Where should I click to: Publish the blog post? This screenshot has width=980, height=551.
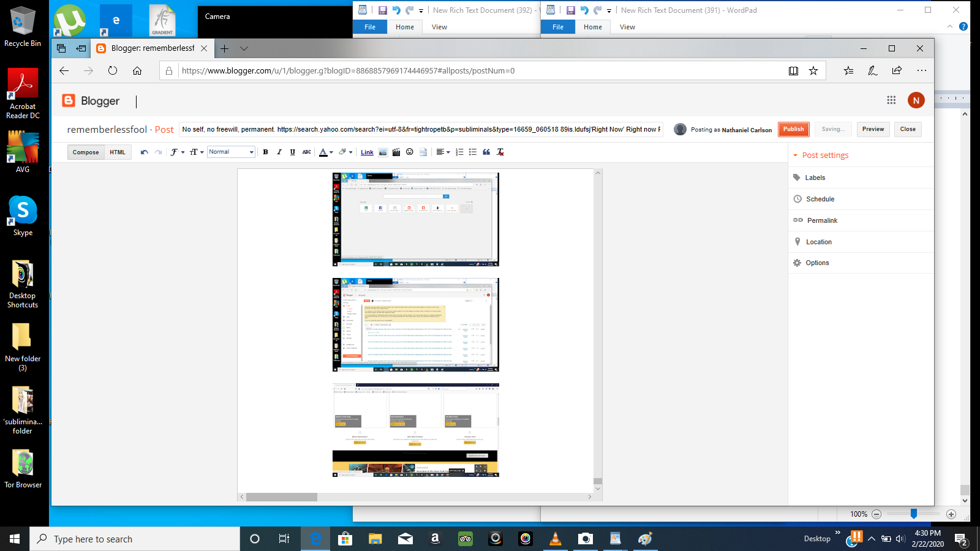(x=793, y=129)
